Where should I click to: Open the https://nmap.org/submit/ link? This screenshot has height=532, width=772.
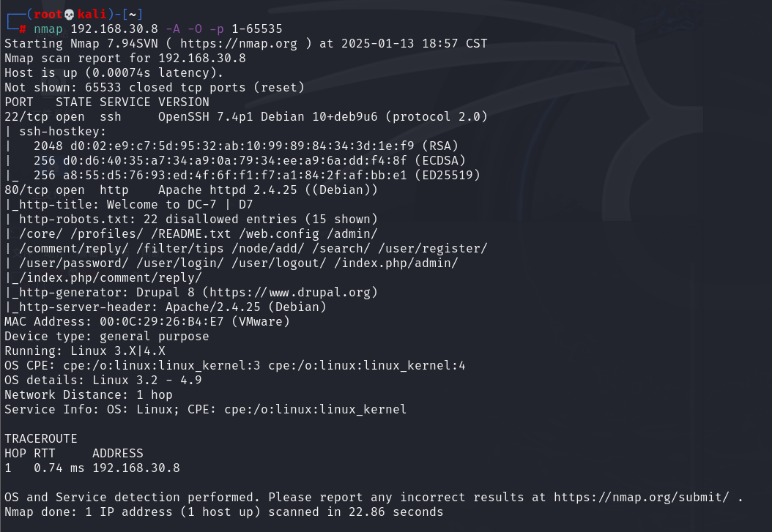tap(642, 498)
